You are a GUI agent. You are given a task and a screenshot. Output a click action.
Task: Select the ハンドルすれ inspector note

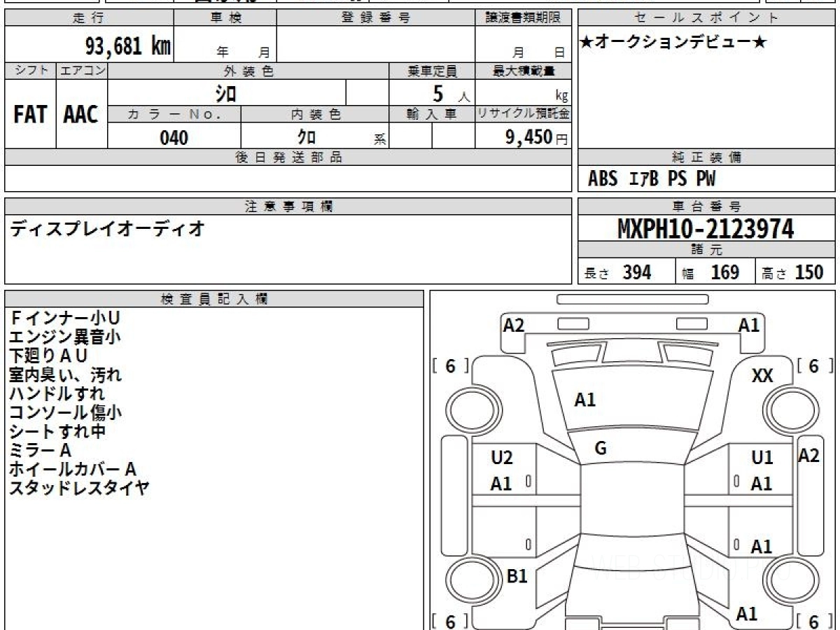[x=57, y=393]
